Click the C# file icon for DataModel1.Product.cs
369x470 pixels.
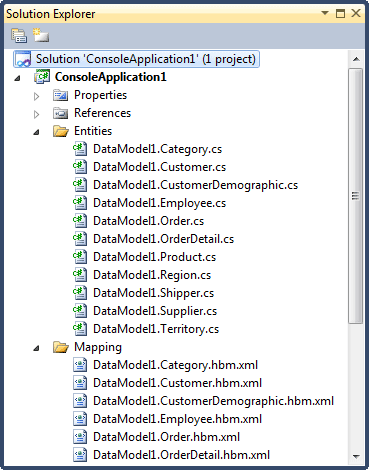pyautogui.click(x=80, y=257)
